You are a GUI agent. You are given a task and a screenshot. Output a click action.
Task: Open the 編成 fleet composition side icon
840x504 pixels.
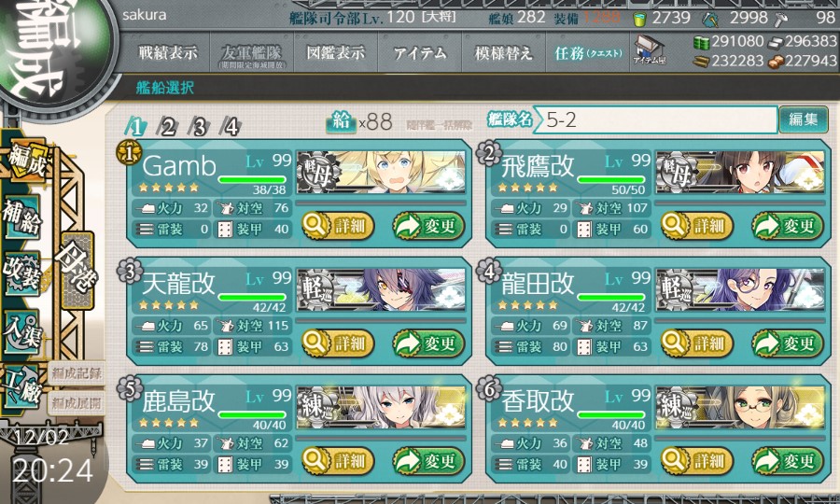(25, 161)
